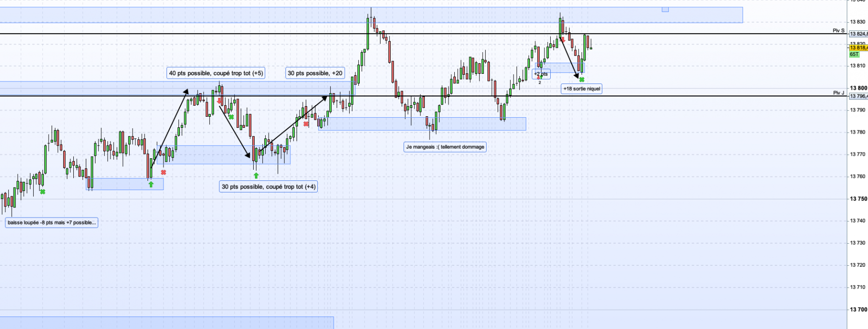Click the yellow current price tag 13 818,4

[858, 48]
